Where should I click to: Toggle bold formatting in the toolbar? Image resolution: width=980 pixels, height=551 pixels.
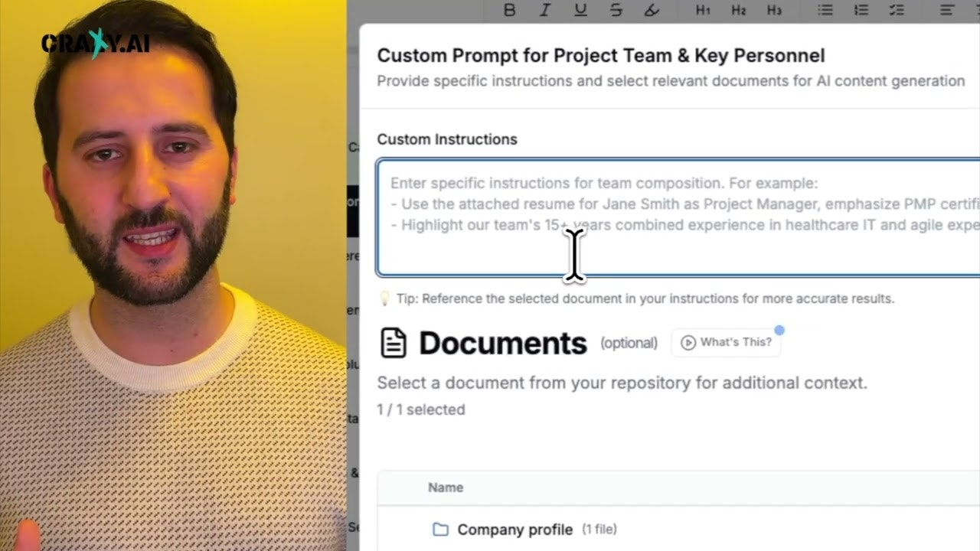(x=509, y=10)
